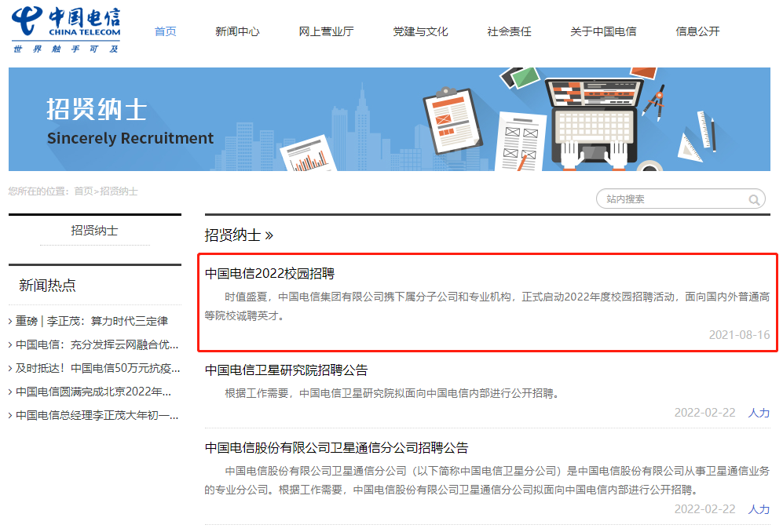Go to 网上营业厅 menu

(x=326, y=31)
